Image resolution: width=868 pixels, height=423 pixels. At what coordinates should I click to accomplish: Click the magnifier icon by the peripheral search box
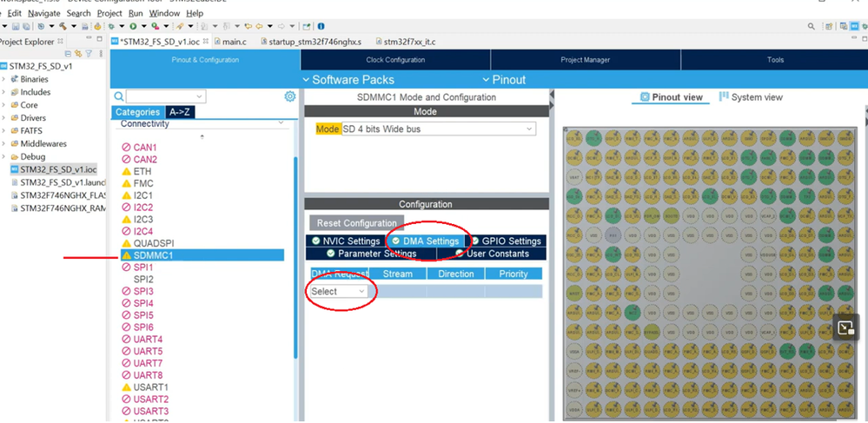(x=118, y=97)
